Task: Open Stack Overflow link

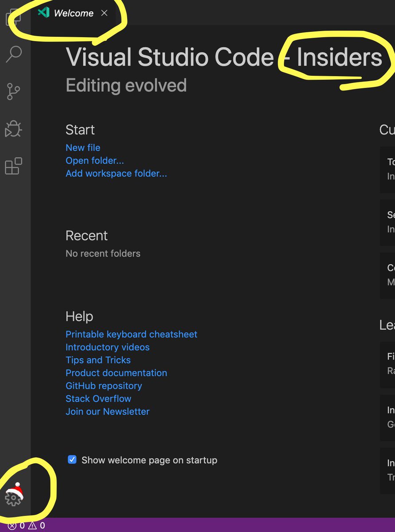Action: pos(98,399)
